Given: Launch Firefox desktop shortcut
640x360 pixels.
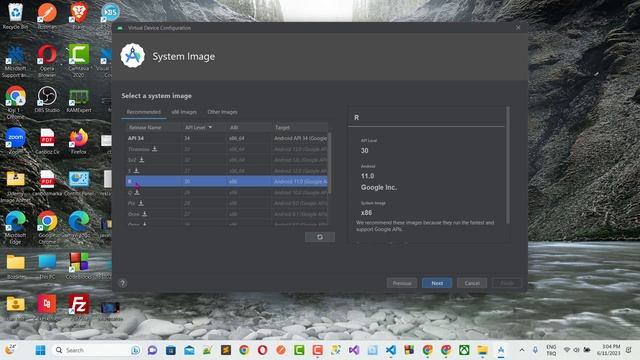Looking at the screenshot, I should click(79, 141).
